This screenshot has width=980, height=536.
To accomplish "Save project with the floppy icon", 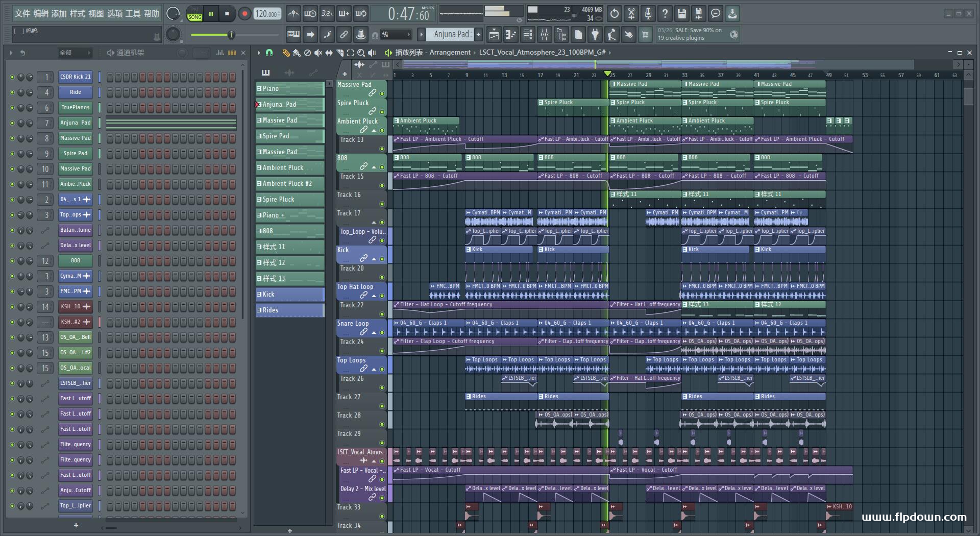I will 682,14.
